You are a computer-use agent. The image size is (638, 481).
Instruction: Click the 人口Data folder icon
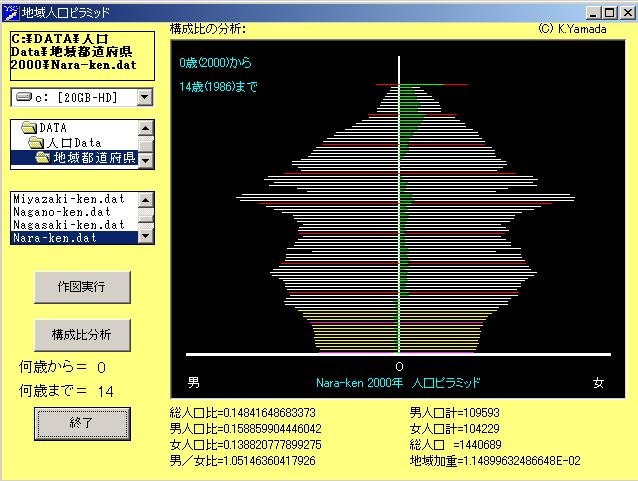(x=36, y=143)
